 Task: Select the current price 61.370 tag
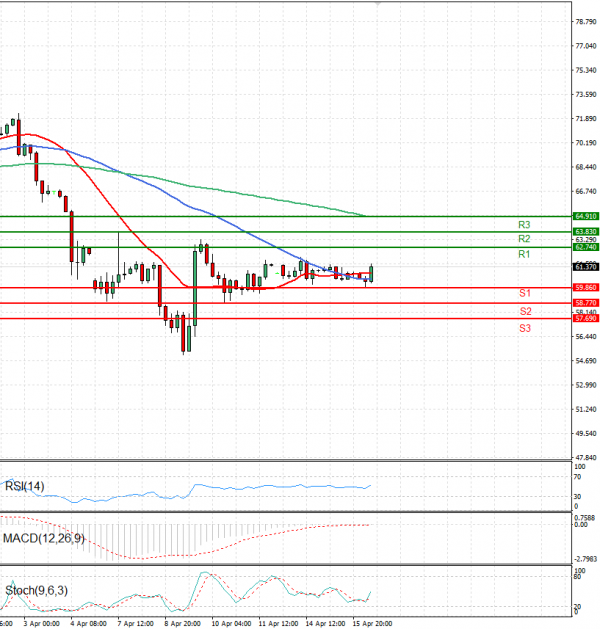click(x=586, y=267)
